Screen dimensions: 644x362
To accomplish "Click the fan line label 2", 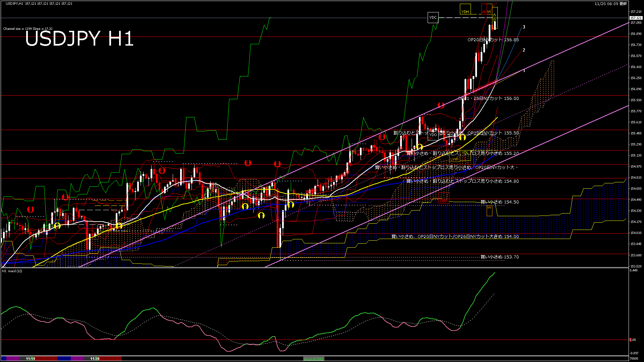I will tap(524, 50).
